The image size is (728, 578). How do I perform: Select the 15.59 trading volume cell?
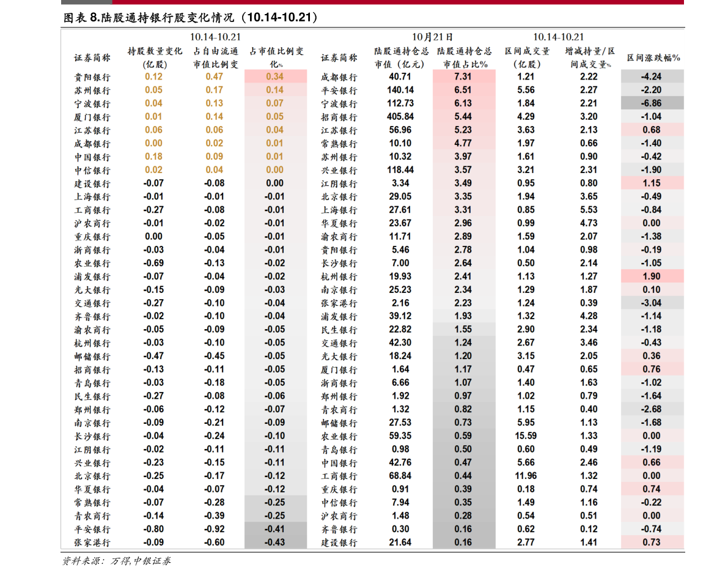click(x=526, y=436)
